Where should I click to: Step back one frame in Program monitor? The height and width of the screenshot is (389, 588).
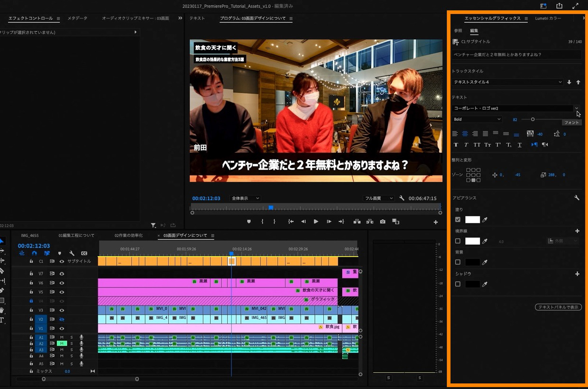tap(303, 222)
